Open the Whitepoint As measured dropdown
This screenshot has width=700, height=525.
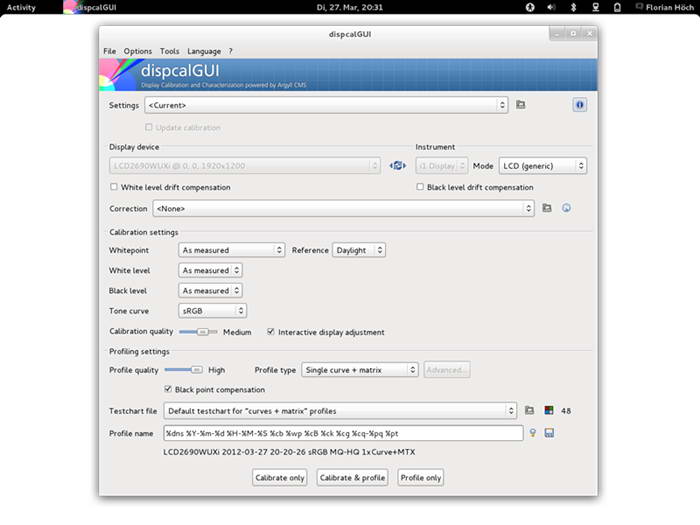[231, 250]
